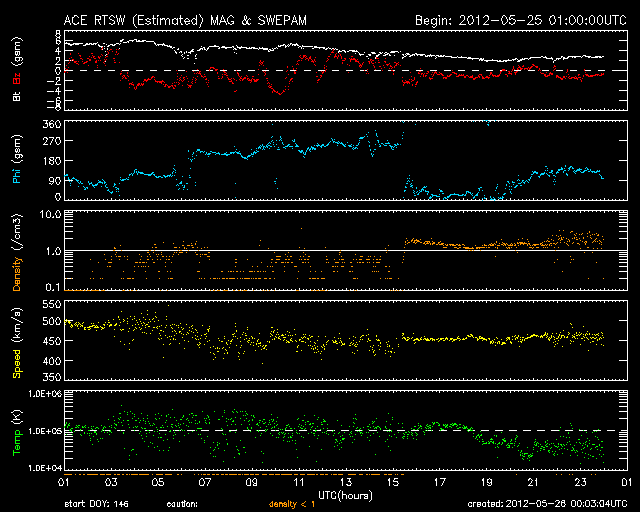Click the '360' tick on Phi axis

click(x=52, y=124)
